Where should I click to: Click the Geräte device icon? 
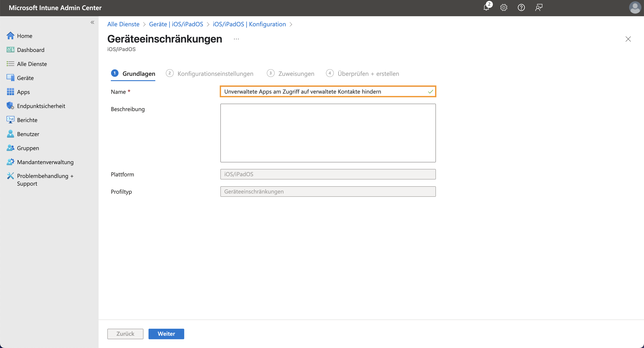pyautogui.click(x=11, y=78)
